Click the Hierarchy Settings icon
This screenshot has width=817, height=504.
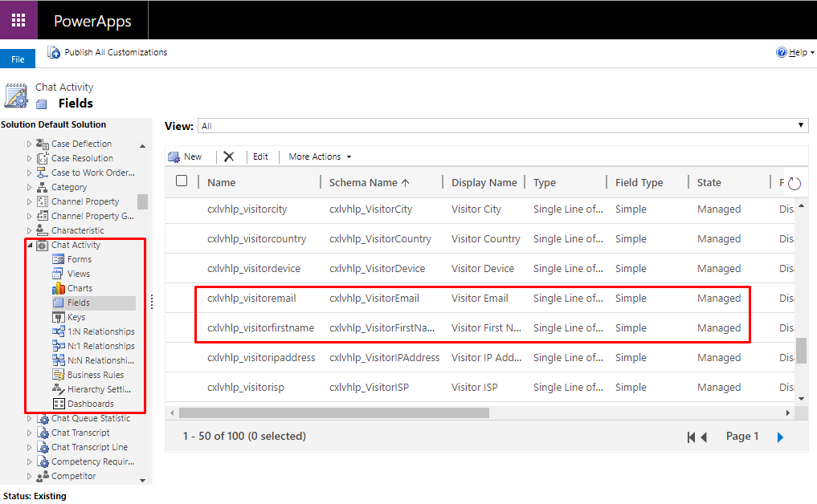click(59, 389)
